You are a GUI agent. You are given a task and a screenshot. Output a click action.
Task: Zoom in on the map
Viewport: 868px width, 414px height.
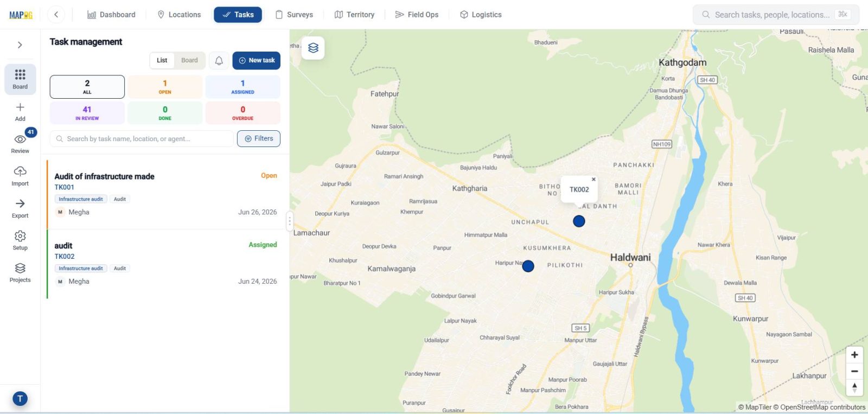[x=854, y=355]
